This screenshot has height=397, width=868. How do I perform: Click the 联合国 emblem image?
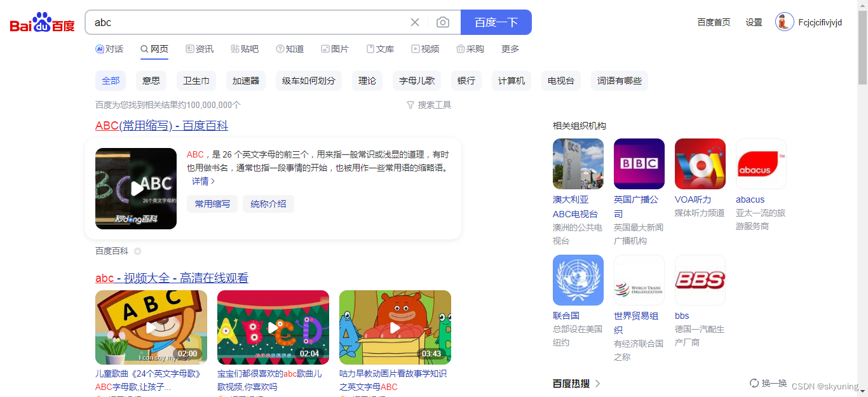(x=578, y=280)
